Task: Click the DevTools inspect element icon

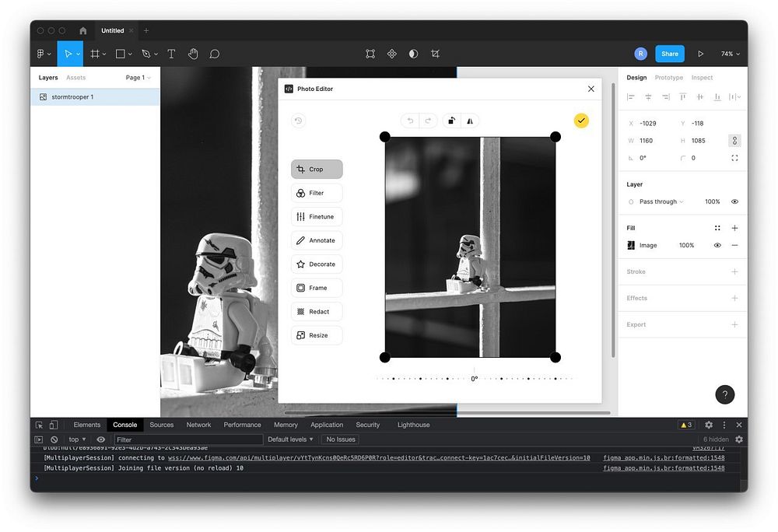Action: tap(39, 425)
